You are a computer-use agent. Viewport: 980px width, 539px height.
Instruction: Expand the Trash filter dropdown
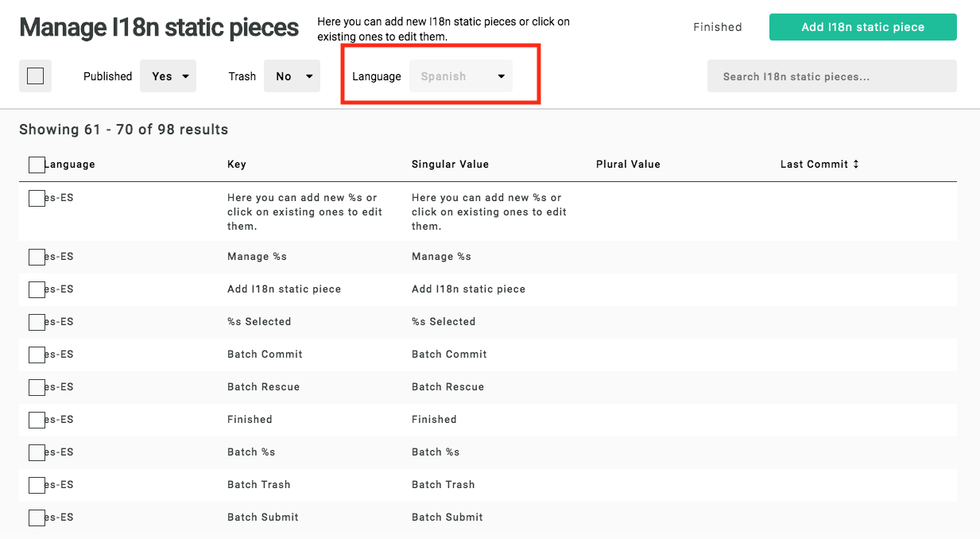pyautogui.click(x=292, y=76)
